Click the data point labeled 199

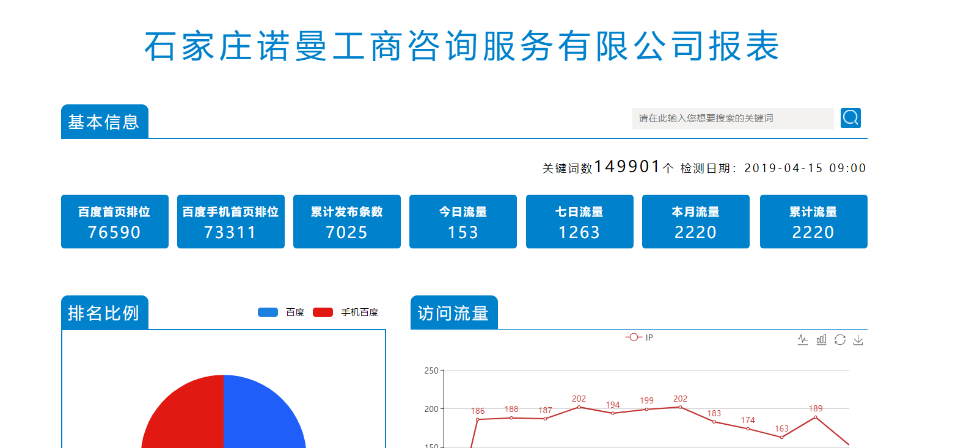click(x=646, y=410)
